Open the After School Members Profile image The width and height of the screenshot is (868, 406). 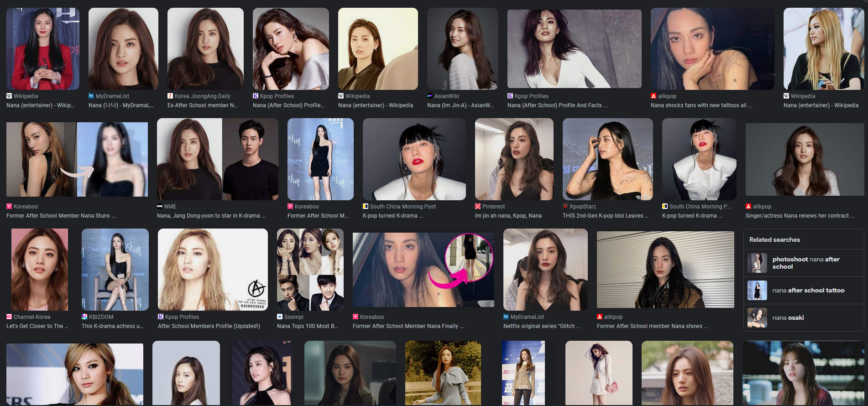coord(213,270)
